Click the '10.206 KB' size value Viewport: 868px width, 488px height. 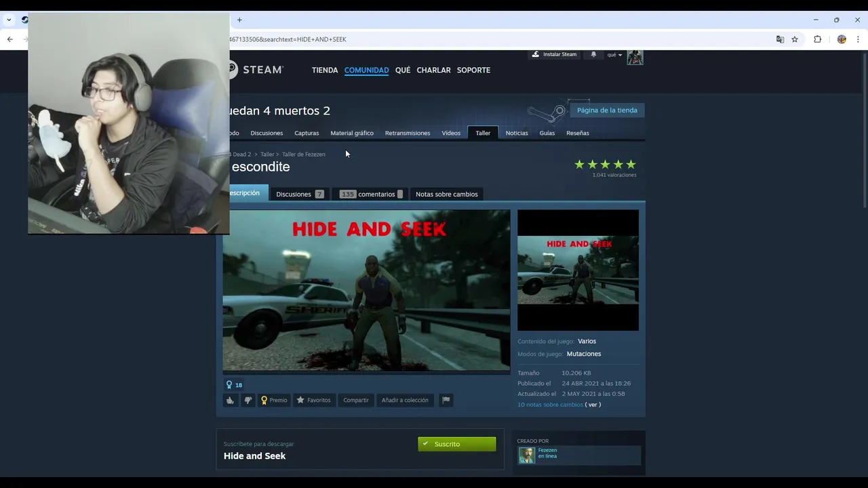point(576,373)
